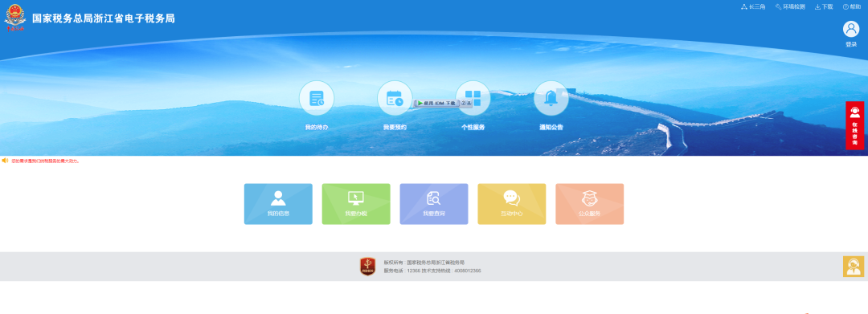Open the 我的信息 blue tile
868x314 pixels.
click(x=278, y=204)
